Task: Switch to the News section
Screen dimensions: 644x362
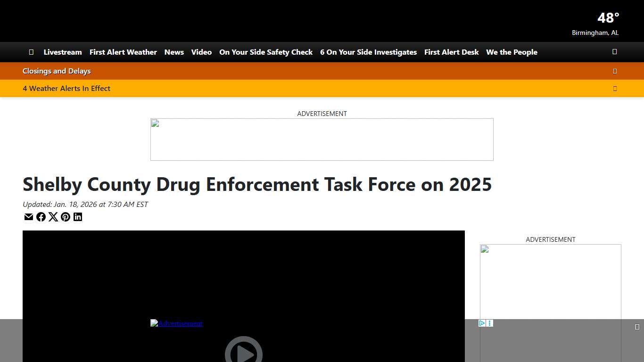Action: 174,52
